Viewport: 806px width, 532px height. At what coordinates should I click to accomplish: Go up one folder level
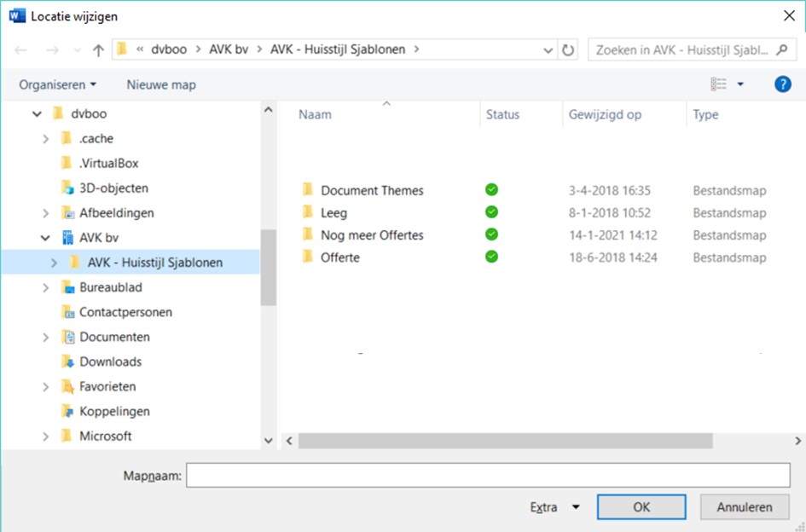pyautogui.click(x=98, y=49)
